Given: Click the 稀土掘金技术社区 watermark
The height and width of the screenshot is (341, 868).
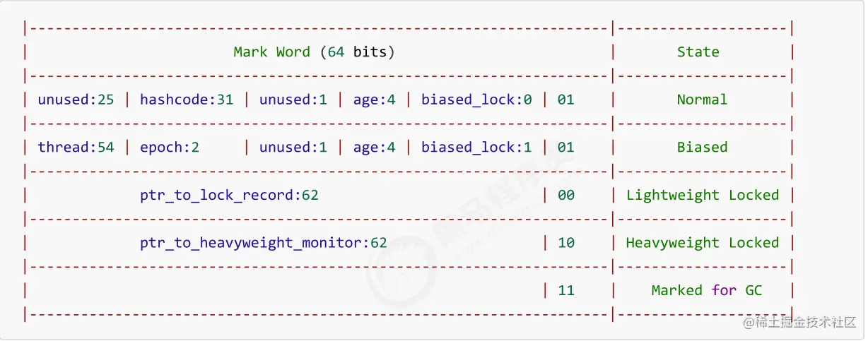Looking at the screenshot, I should click(x=798, y=323).
